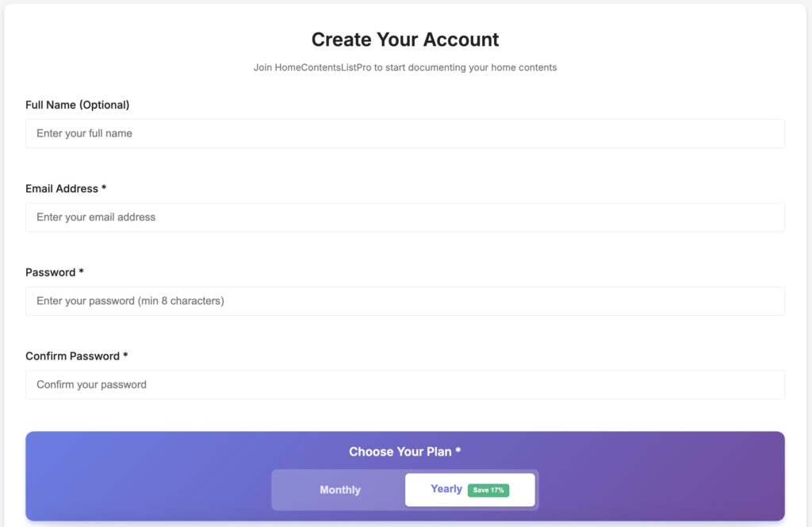This screenshot has height=527, width=812.
Task: Click the green Save 17% badge
Action: pos(487,490)
